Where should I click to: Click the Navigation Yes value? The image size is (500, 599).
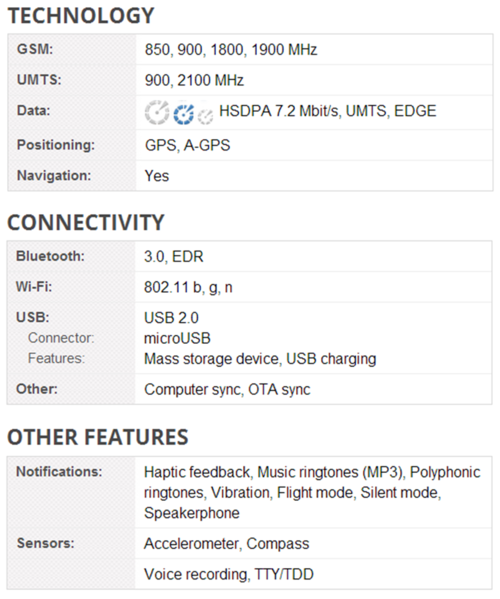[157, 176]
